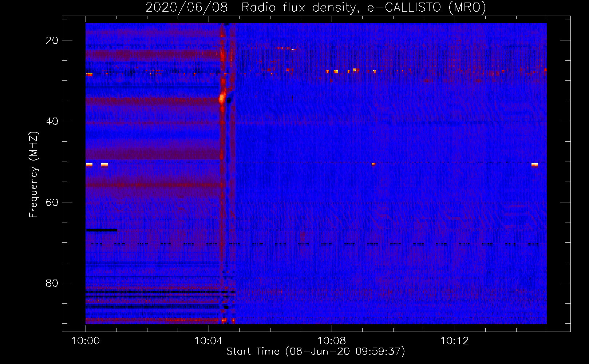
Task: Click the '10:12' time tick label
Action: (455, 341)
